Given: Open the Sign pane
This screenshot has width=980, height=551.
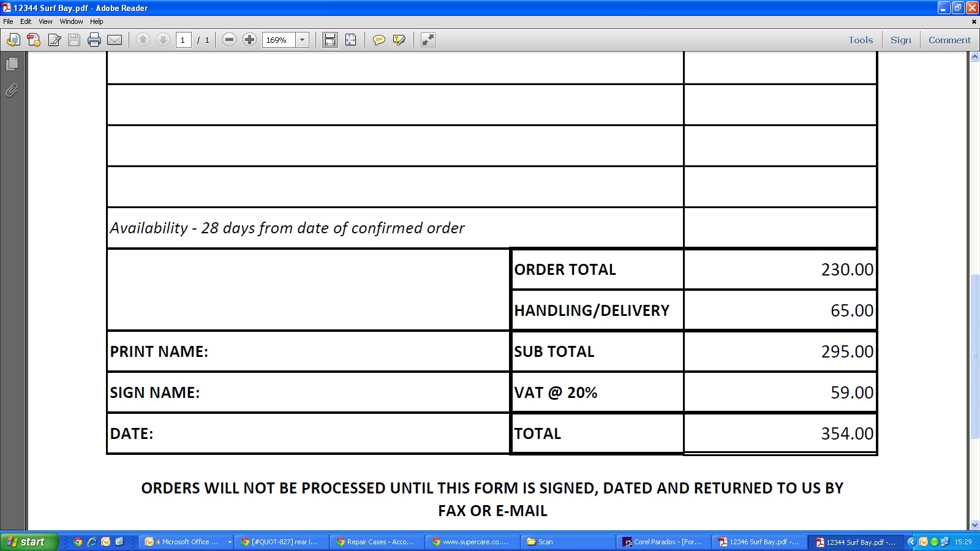Looking at the screenshot, I should click(x=900, y=40).
